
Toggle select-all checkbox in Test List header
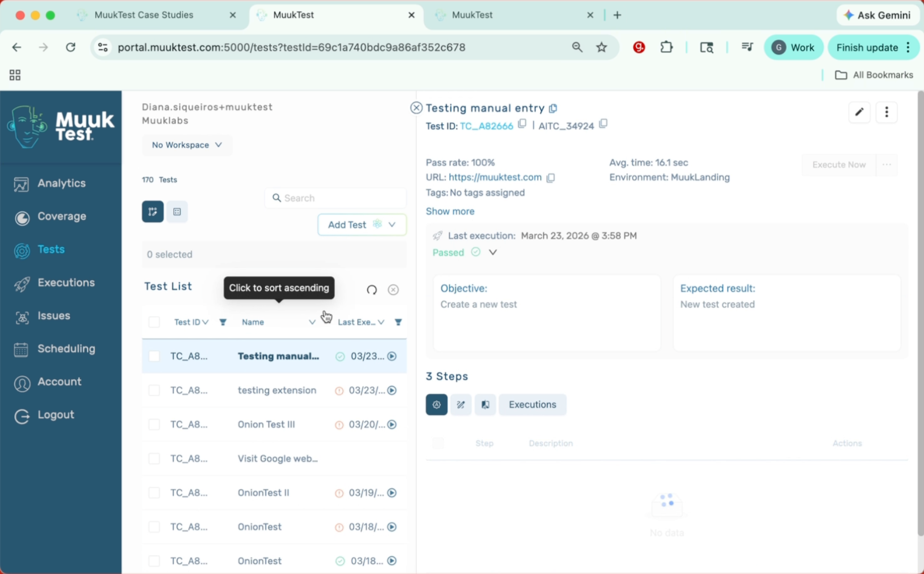pyautogui.click(x=154, y=322)
